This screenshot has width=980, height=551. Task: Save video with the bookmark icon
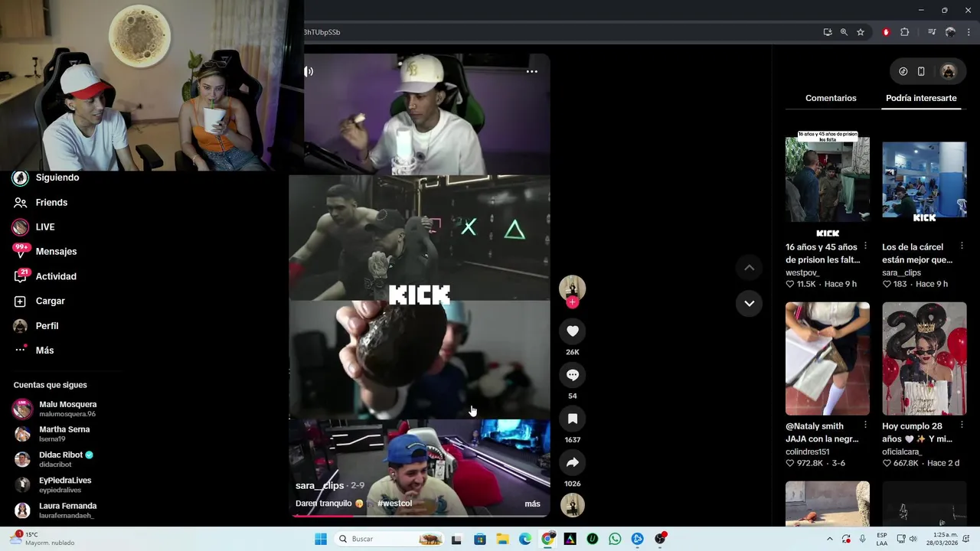[x=572, y=419]
